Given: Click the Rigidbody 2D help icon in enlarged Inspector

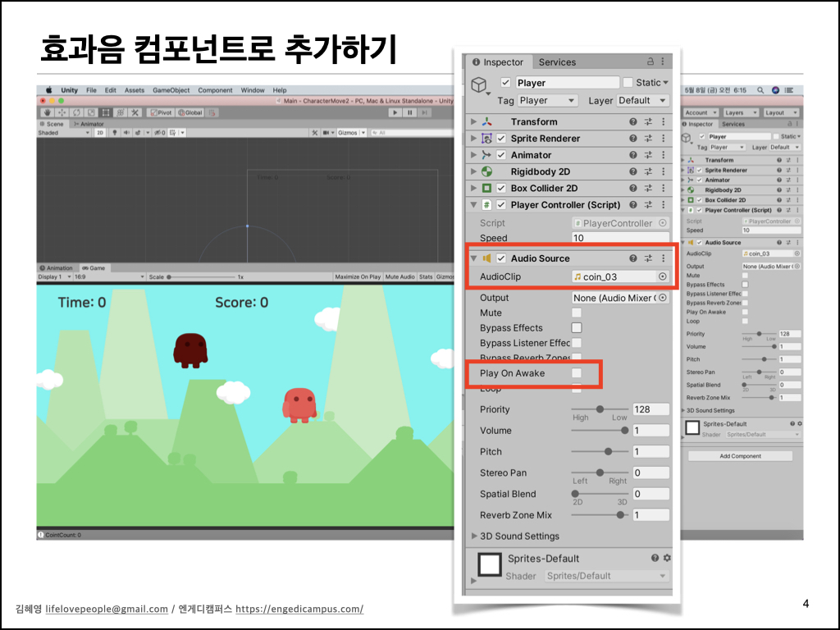Looking at the screenshot, I should [633, 171].
